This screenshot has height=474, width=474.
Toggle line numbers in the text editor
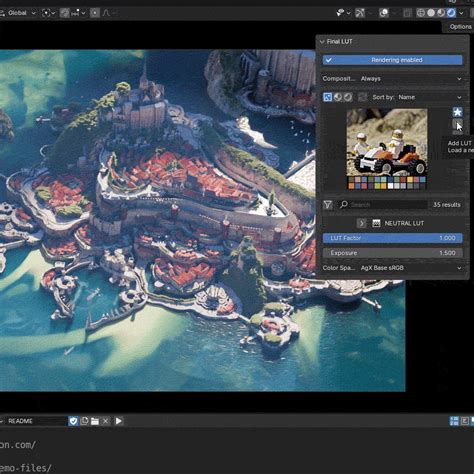coord(454,421)
